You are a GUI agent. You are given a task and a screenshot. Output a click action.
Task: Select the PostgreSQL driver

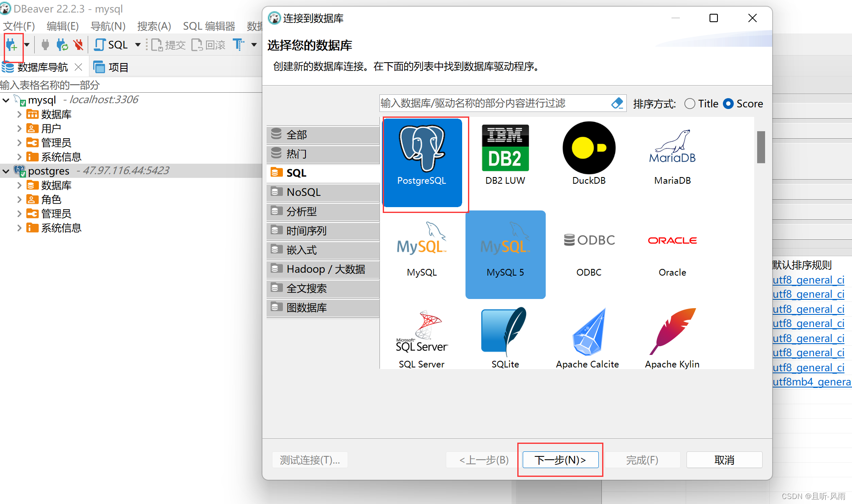point(423,163)
